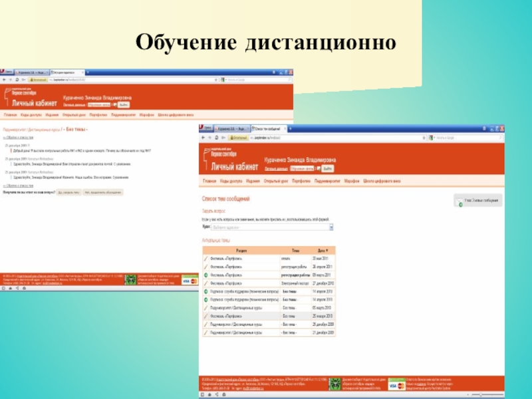Click the Opera Link cloud icon, right status bar
532x399 pixels.
tap(209, 394)
